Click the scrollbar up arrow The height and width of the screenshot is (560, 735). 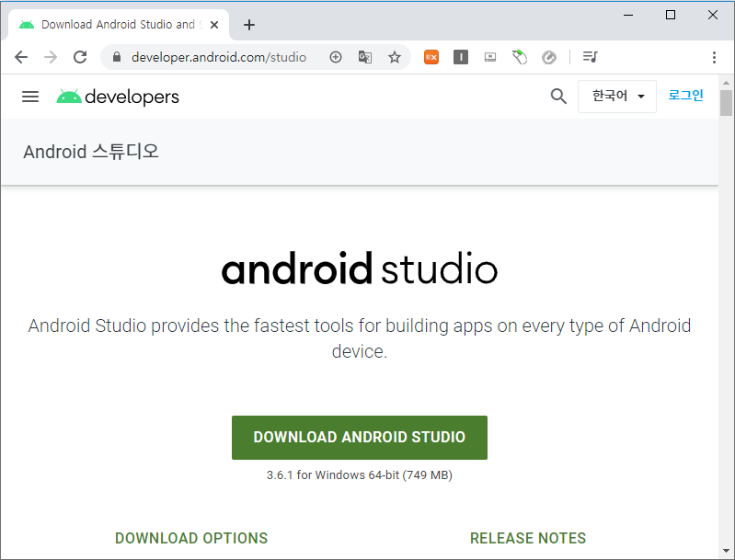click(726, 83)
